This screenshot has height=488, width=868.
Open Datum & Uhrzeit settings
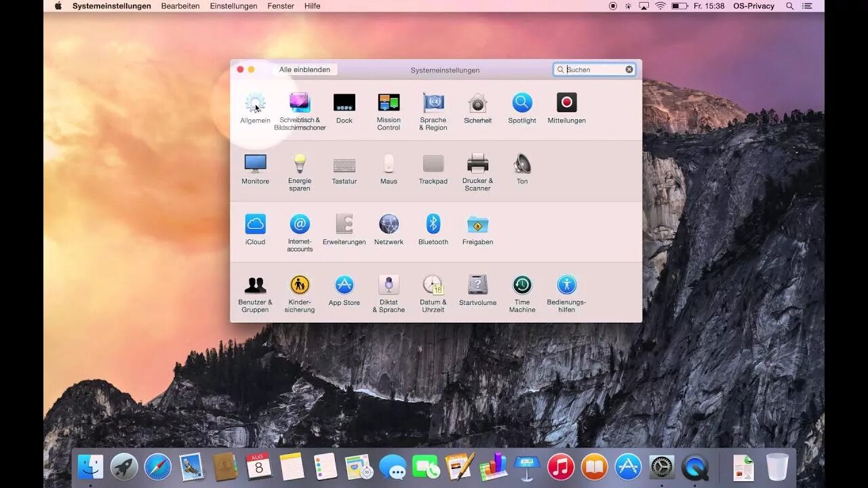(x=433, y=294)
